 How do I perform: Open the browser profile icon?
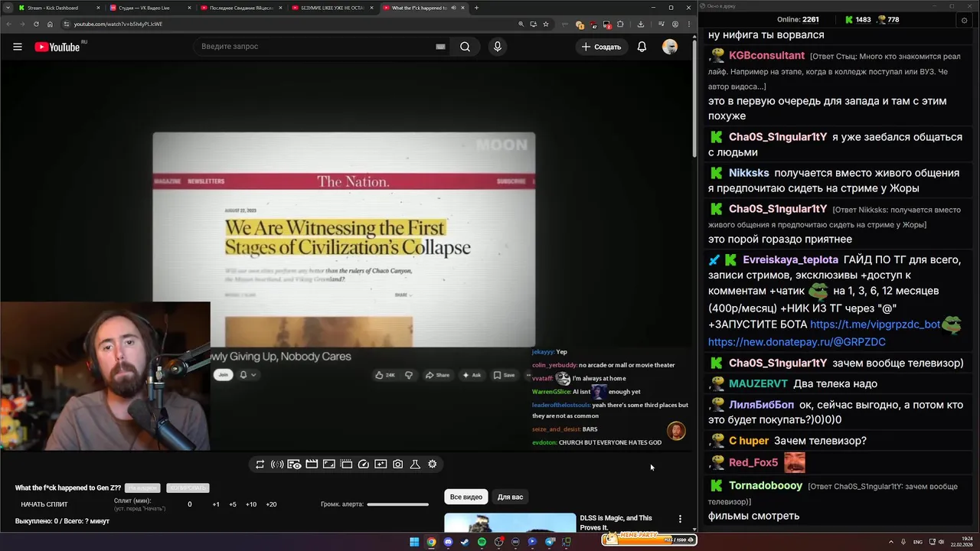(675, 24)
